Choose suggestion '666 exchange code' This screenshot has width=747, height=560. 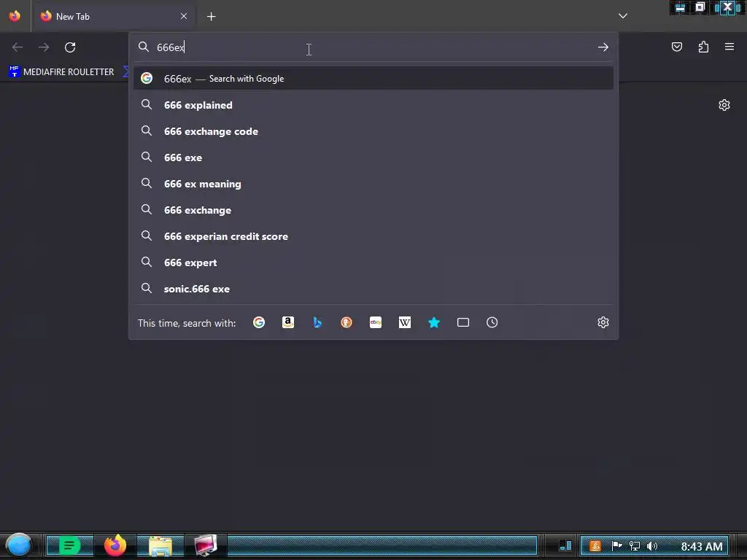point(373,131)
